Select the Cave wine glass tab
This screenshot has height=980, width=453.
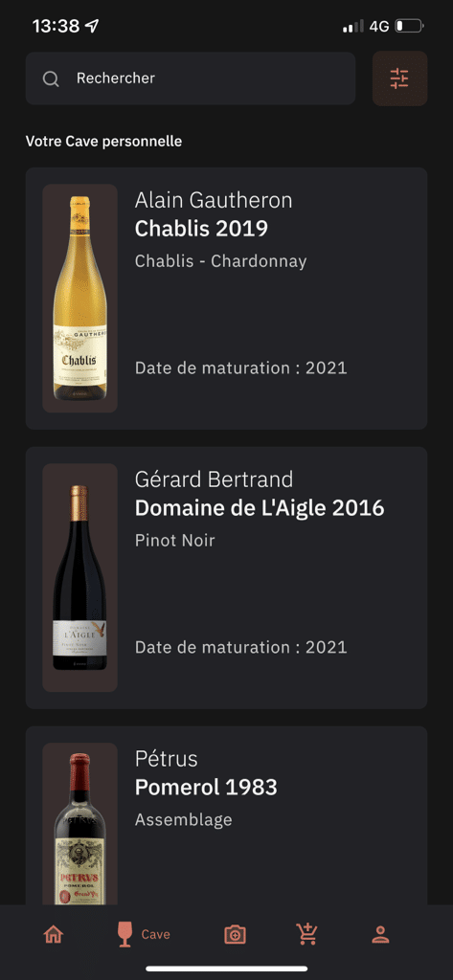click(x=125, y=935)
